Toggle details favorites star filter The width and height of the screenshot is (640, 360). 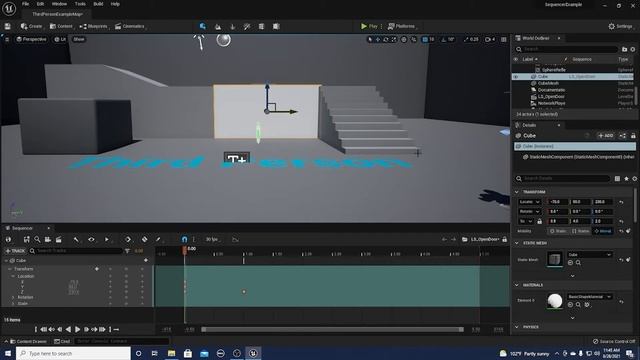pyautogui.click(x=627, y=178)
